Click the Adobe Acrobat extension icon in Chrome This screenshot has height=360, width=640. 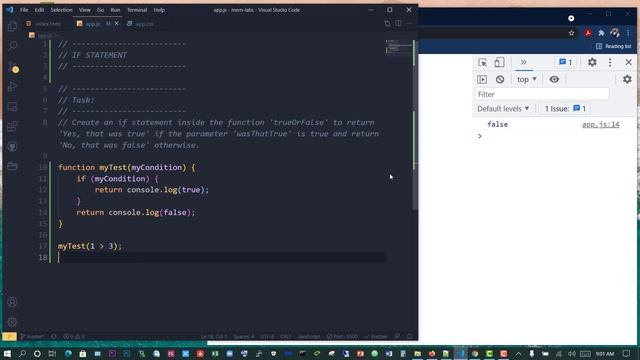[x=588, y=33]
